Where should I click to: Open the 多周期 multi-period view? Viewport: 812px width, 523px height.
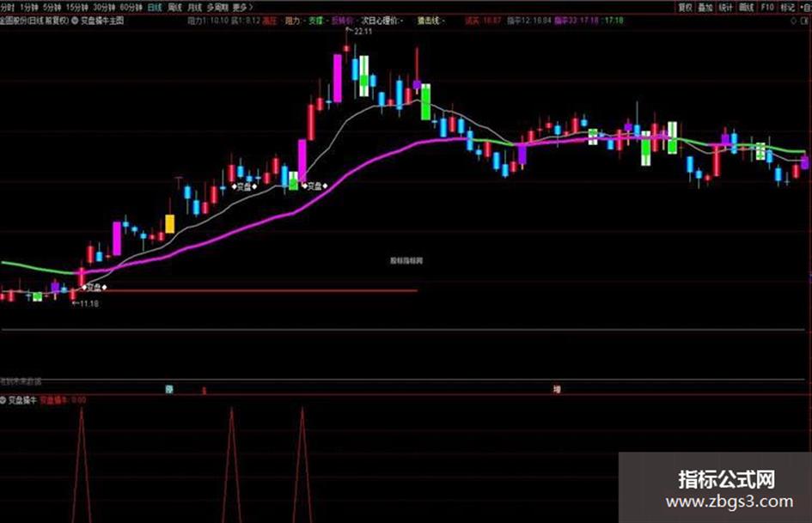tap(217, 7)
